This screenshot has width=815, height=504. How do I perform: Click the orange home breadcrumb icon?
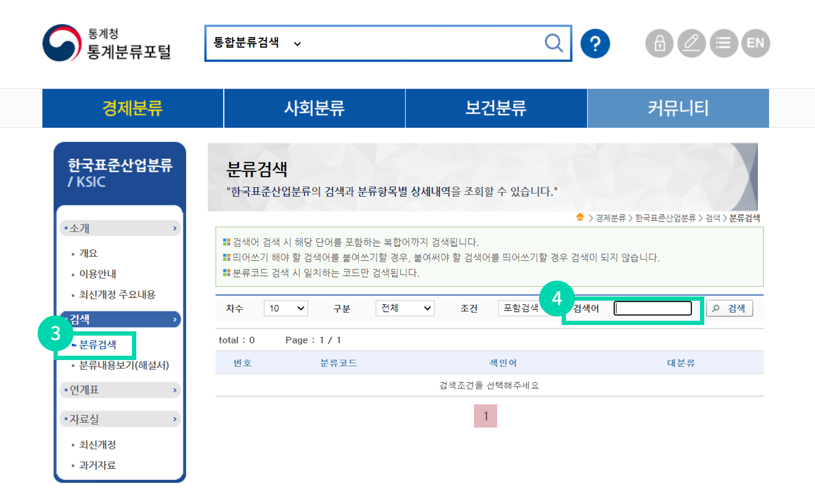click(x=580, y=217)
